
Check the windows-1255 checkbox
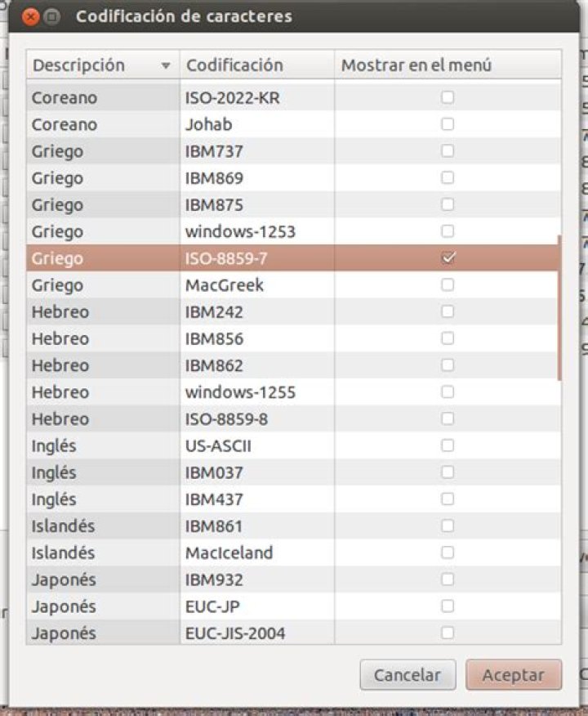coord(448,392)
